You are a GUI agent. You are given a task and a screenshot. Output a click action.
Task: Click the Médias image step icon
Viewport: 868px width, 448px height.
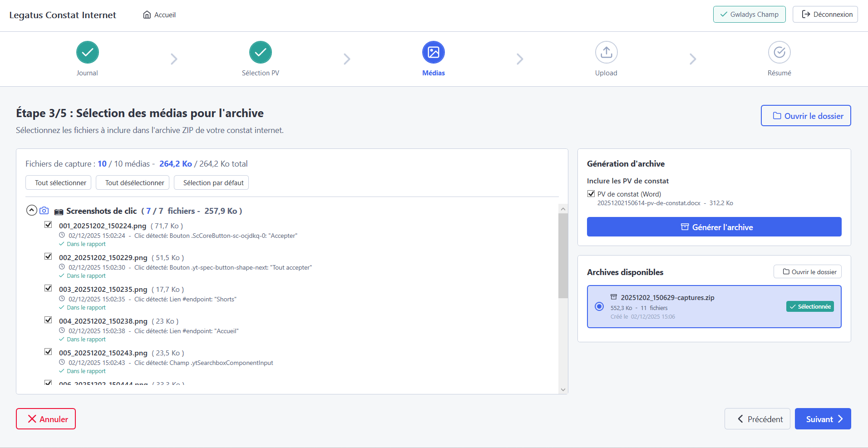433,52
